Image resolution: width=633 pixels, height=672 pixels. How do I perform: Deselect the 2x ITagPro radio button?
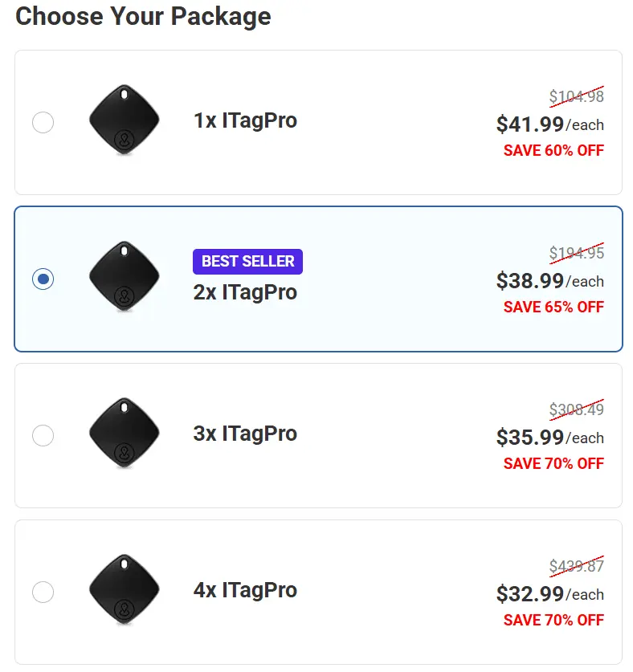[43, 279]
